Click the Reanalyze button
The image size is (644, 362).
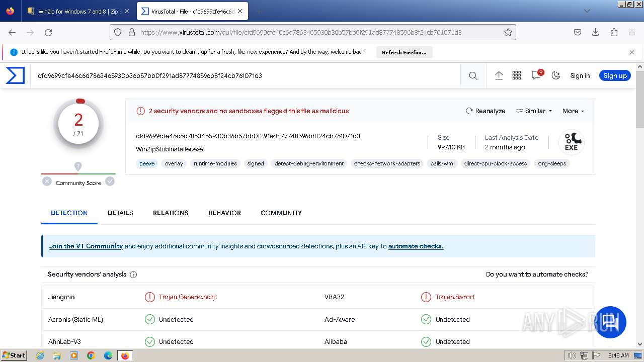point(486,111)
